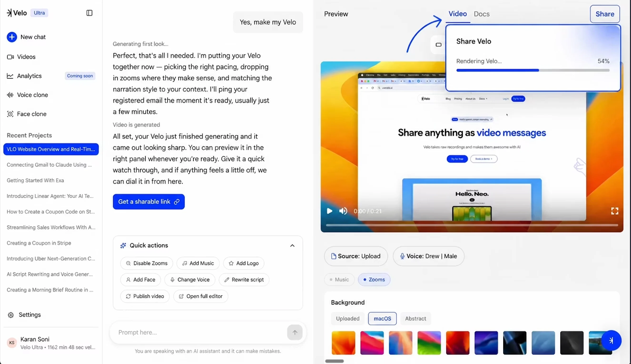Choose the dark navy geometric background swatch
The image size is (631, 364).
515,343
